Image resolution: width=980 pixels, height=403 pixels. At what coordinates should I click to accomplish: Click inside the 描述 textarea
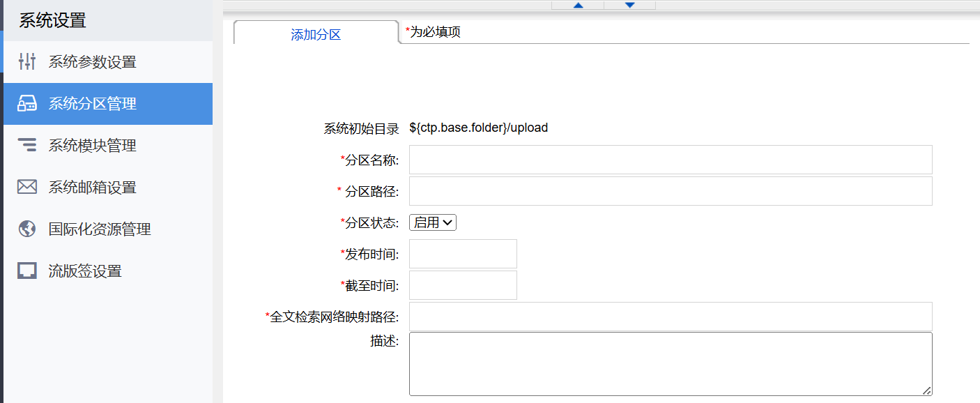pos(671,364)
